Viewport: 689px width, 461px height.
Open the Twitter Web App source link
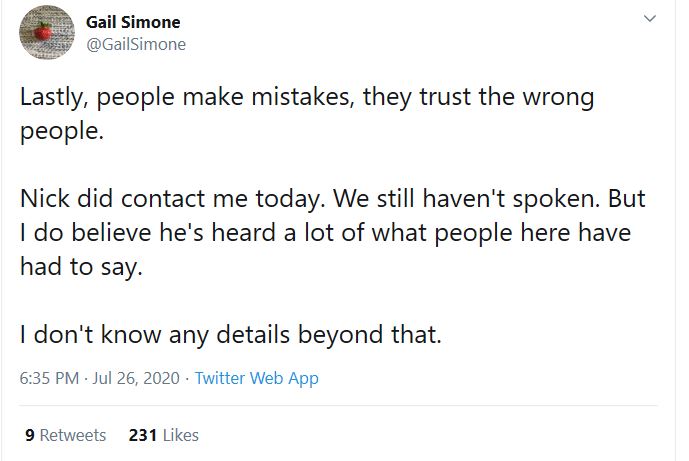click(256, 379)
